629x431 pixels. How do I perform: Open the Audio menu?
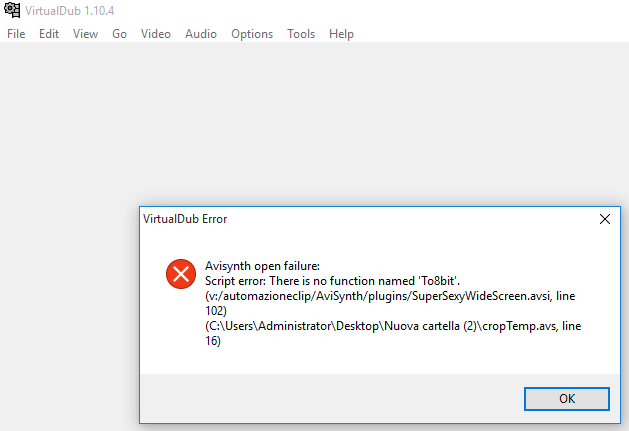201,34
